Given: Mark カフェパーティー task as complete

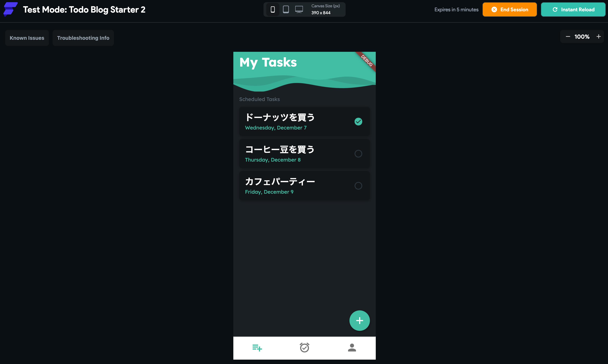Looking at the screenshot, I should coord(358,186).
